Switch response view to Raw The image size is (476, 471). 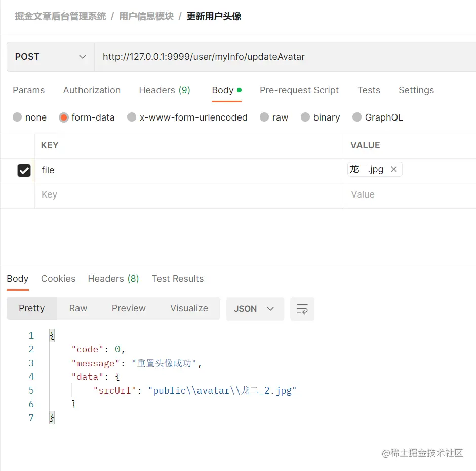click(78, 308)
